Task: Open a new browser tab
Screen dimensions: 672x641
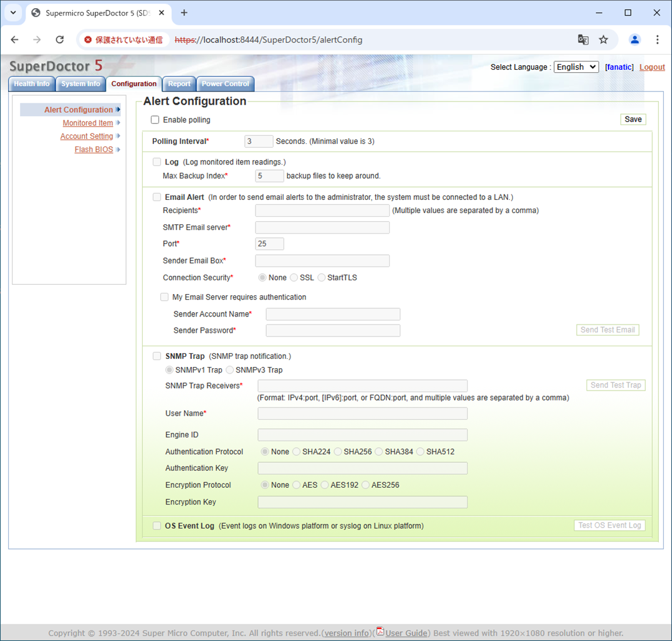Action: click(x=185, y=12)
